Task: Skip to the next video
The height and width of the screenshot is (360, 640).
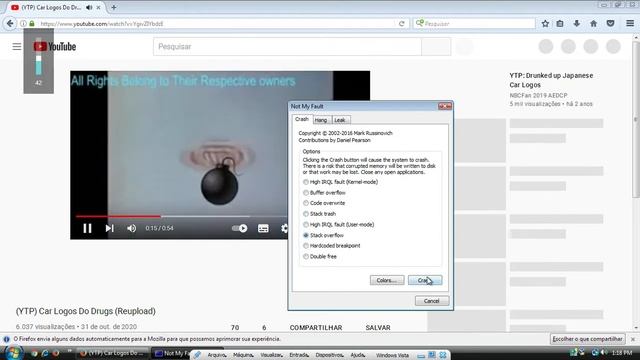Action: [109, 228]
